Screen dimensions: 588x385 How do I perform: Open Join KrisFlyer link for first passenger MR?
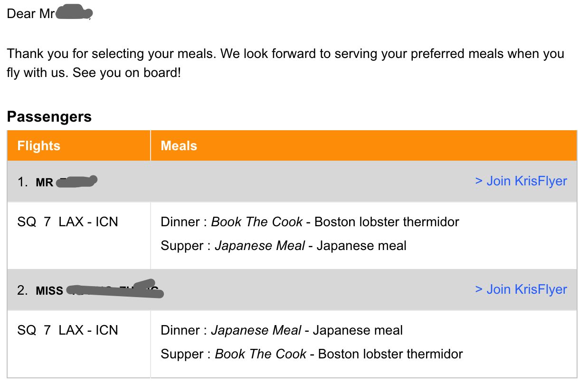(521, 181)
